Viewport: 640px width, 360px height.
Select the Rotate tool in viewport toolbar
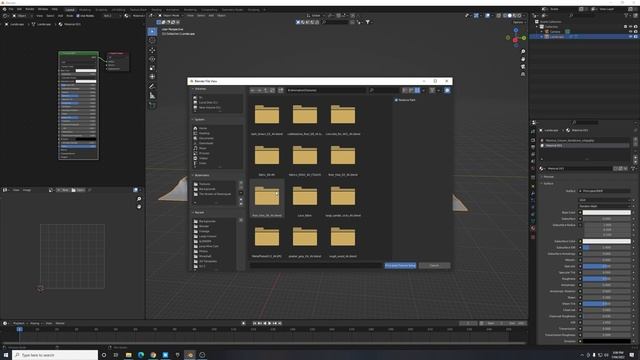(152, 59)
